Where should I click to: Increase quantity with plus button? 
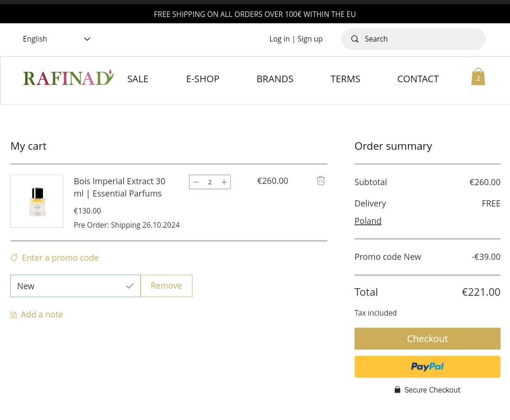tap(224, 182)
